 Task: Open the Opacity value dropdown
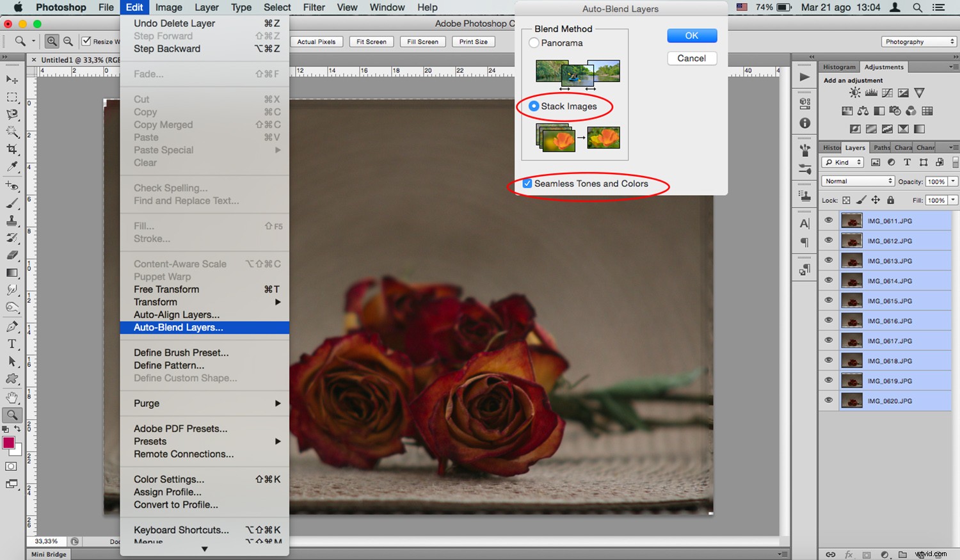(x=952, y=181)
